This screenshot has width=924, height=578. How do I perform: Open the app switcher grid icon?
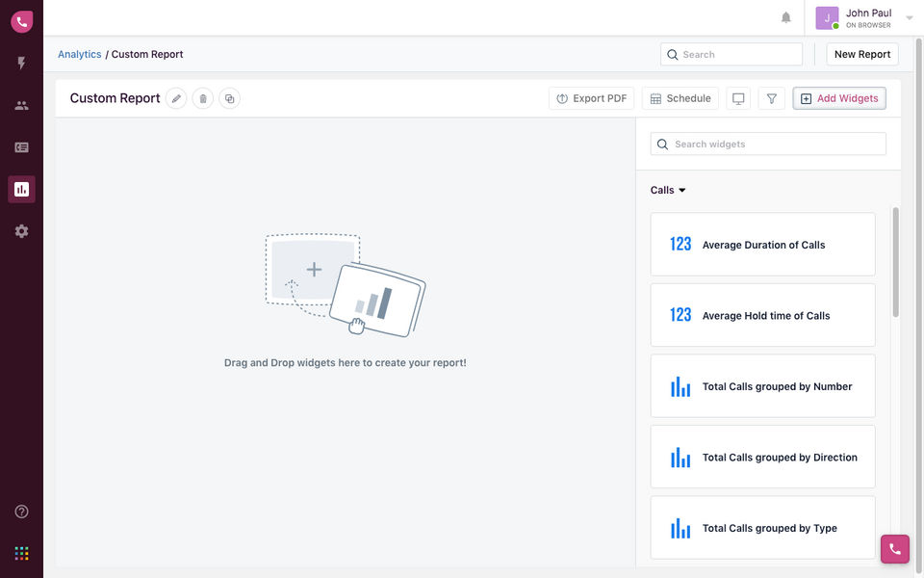click(21, 553)
